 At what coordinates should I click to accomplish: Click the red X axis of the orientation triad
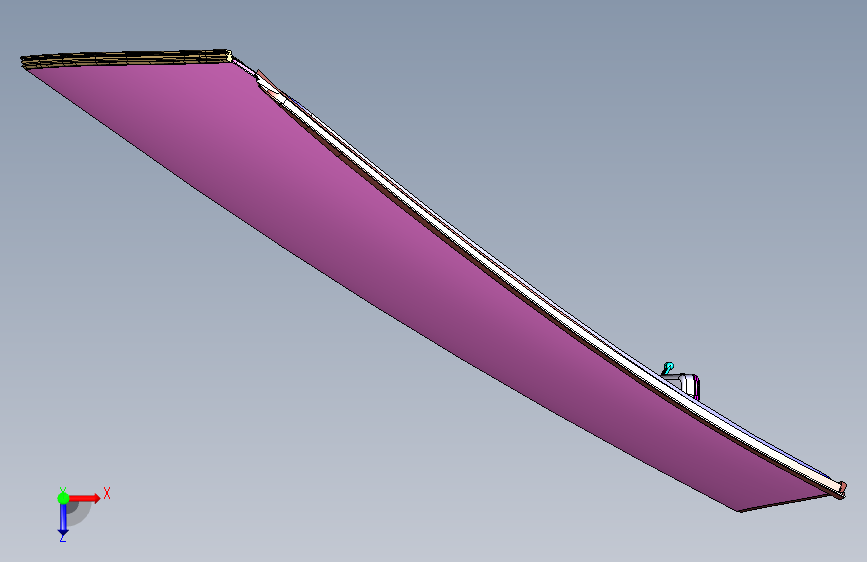[84, 498]
